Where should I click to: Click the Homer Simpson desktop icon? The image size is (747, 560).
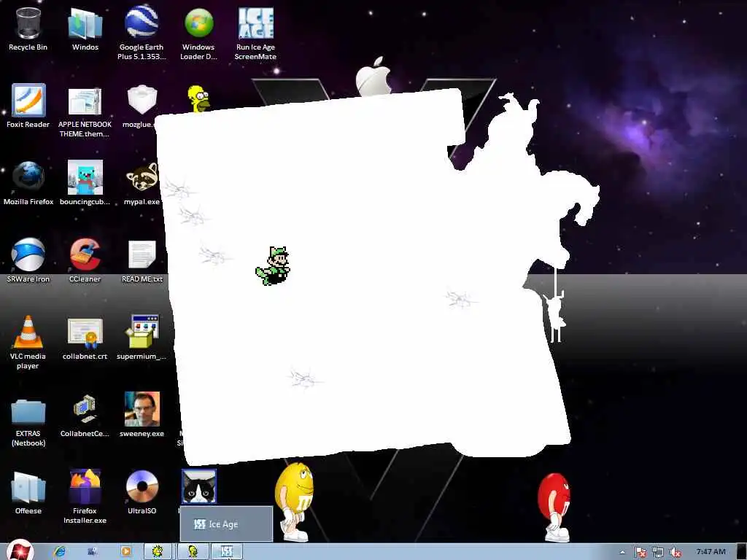[198, 98]
